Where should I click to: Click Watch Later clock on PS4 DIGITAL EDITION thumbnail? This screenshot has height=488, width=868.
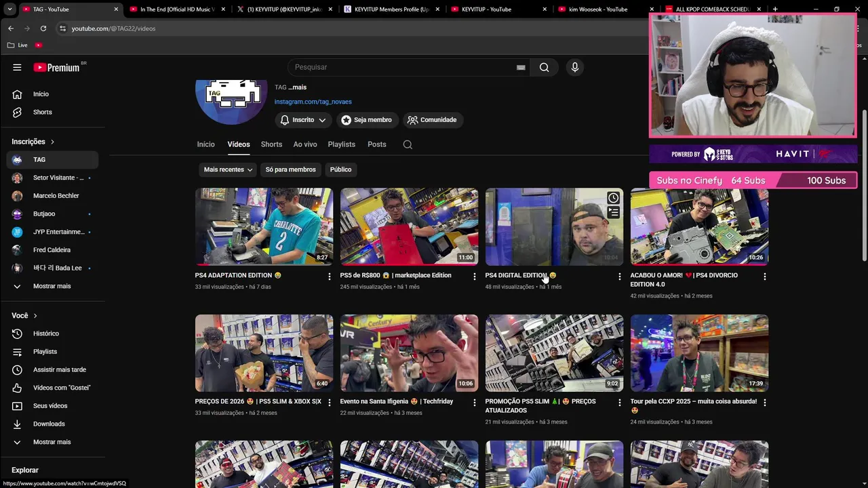coord(613,198)
